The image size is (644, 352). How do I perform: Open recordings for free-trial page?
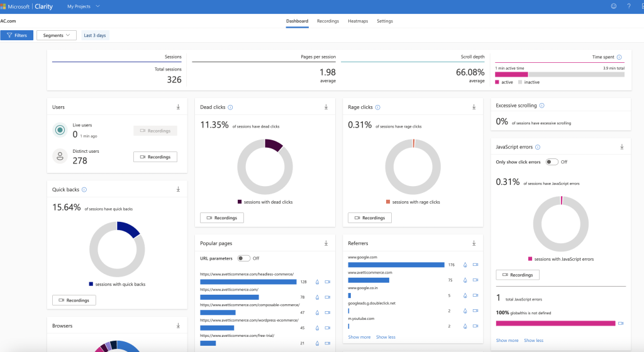coord(328,343)
